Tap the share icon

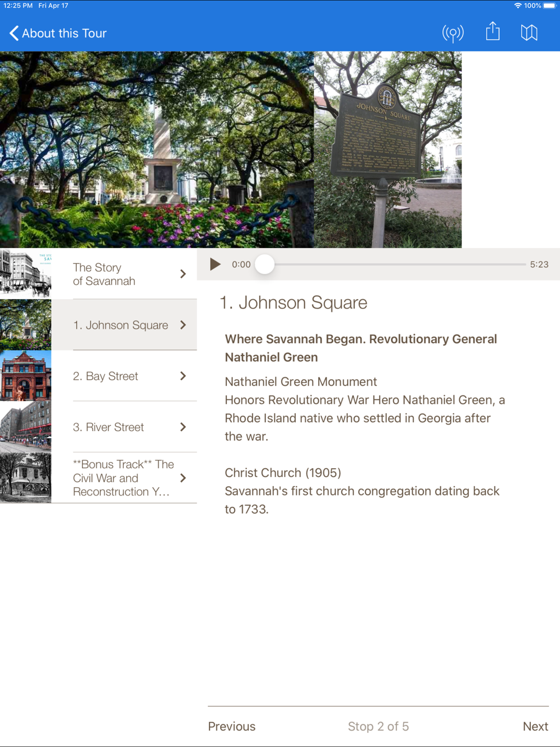[x=493, y=31]
